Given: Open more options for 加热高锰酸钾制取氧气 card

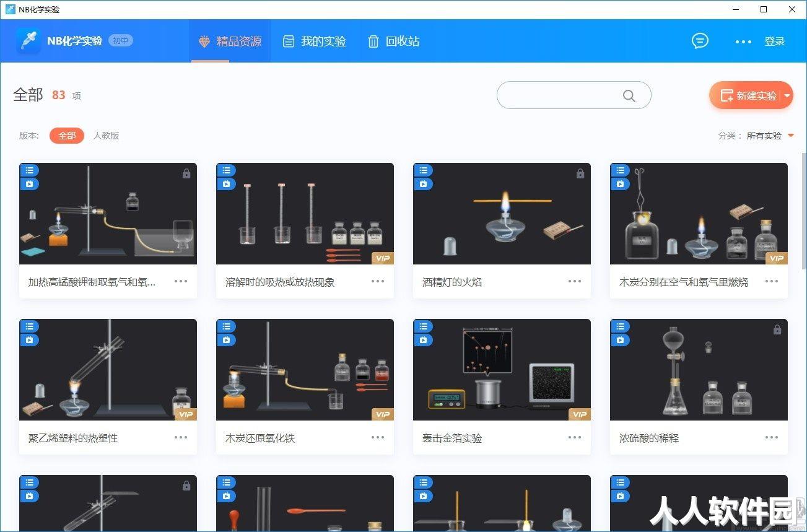Looking at the screenshot, I should (x=181, y=281).
